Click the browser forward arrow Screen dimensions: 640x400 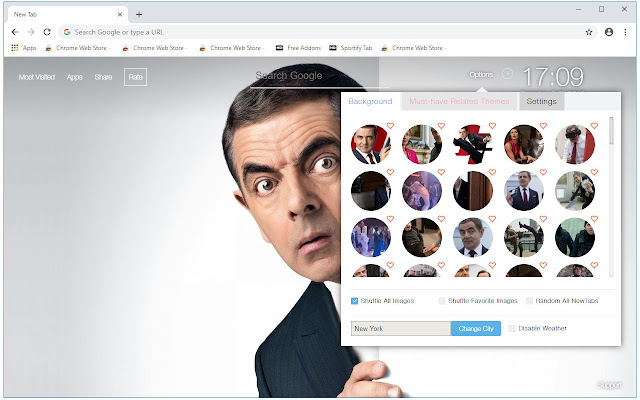pos(31,32)
